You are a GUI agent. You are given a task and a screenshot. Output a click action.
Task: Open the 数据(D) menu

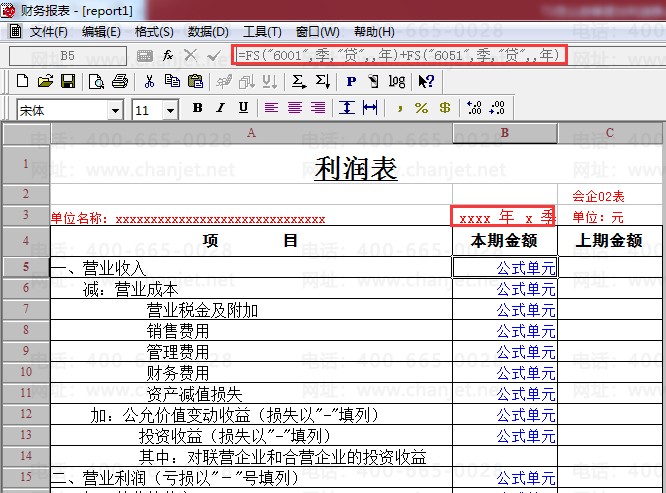(208, 32)
